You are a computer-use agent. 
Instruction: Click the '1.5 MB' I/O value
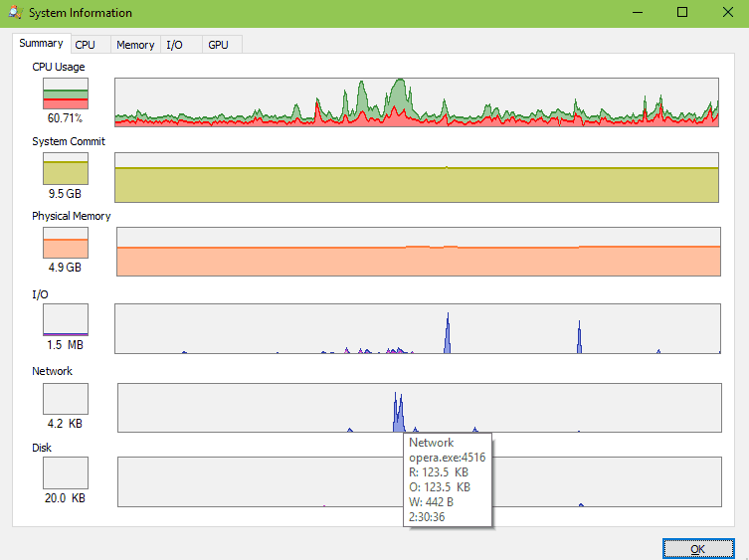click(65, 344)
